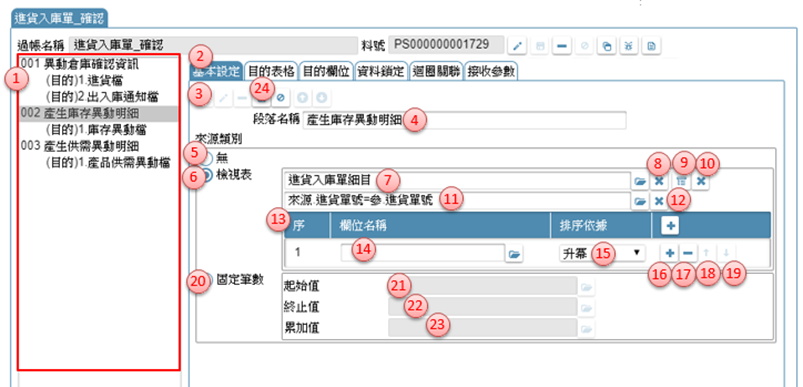
Task: Click minus icon in sort row 1
Action: pos(688,252)
